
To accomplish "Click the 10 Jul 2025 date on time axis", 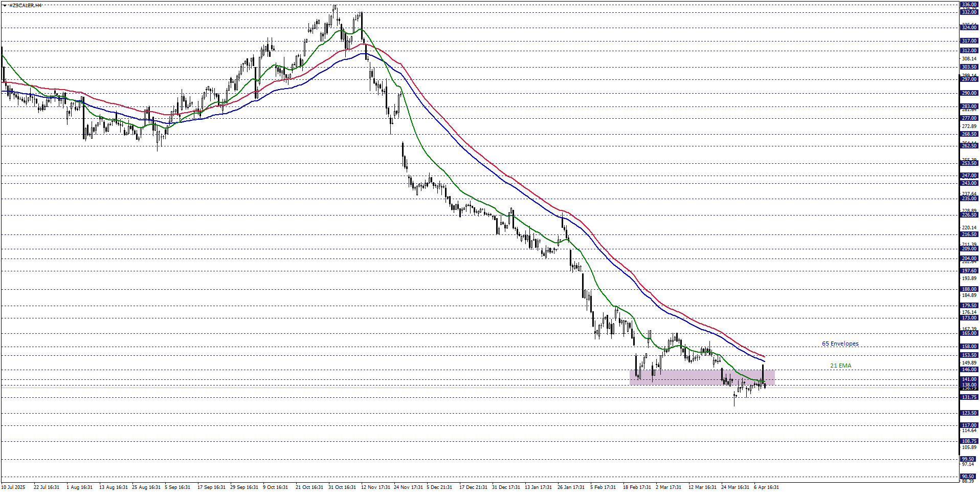I will click(x=13, y=487).
